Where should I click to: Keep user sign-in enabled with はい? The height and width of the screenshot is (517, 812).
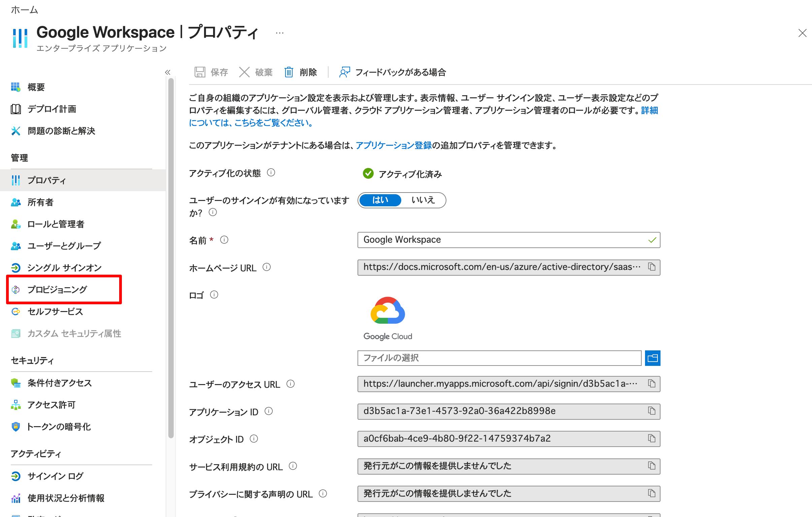tap(380, 200)
